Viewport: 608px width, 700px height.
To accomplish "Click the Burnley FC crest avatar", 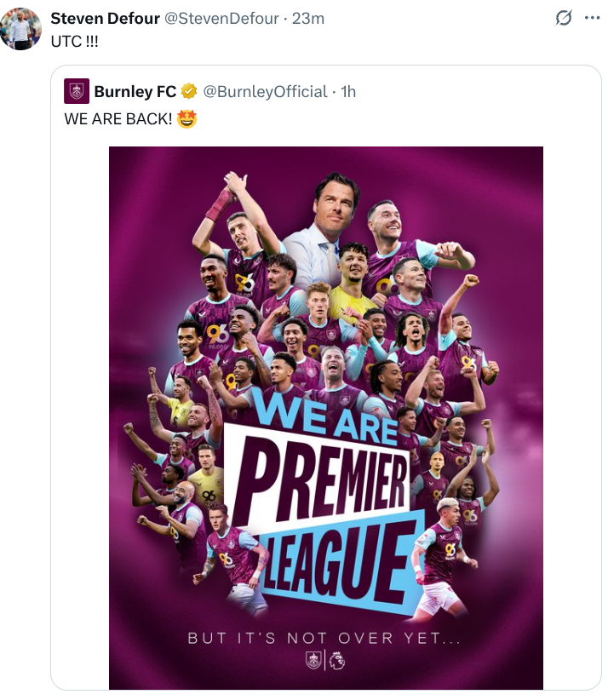I will [x=77, y=91].
